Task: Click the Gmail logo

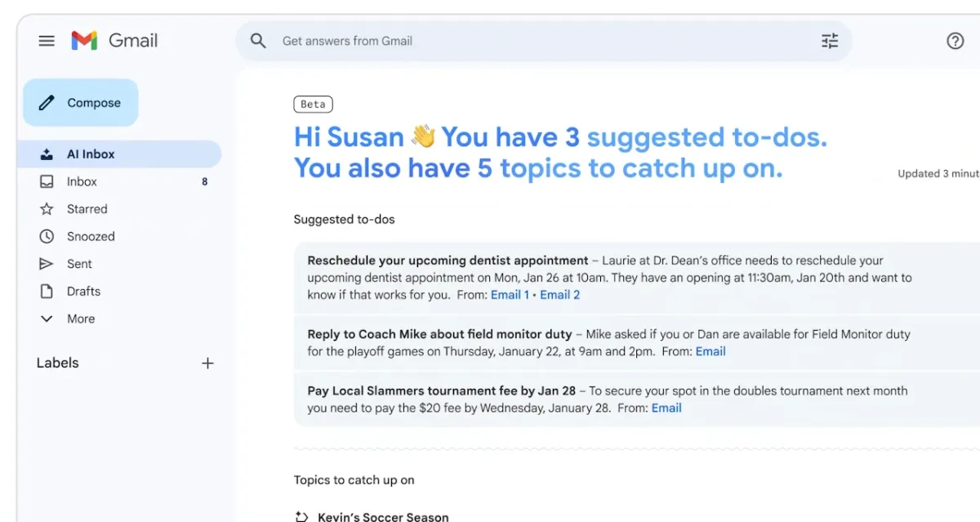Action: [114, 41]
